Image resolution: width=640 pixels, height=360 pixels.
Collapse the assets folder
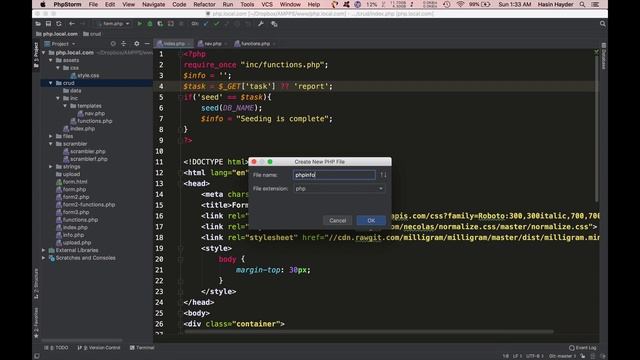coord(51,60)
